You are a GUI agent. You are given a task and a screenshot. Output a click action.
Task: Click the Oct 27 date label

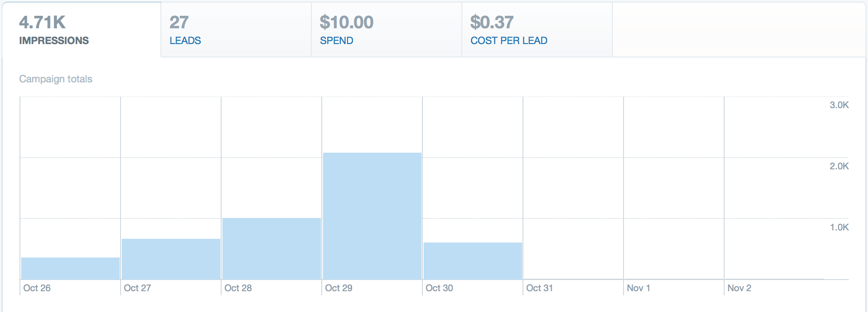point(138,288)
